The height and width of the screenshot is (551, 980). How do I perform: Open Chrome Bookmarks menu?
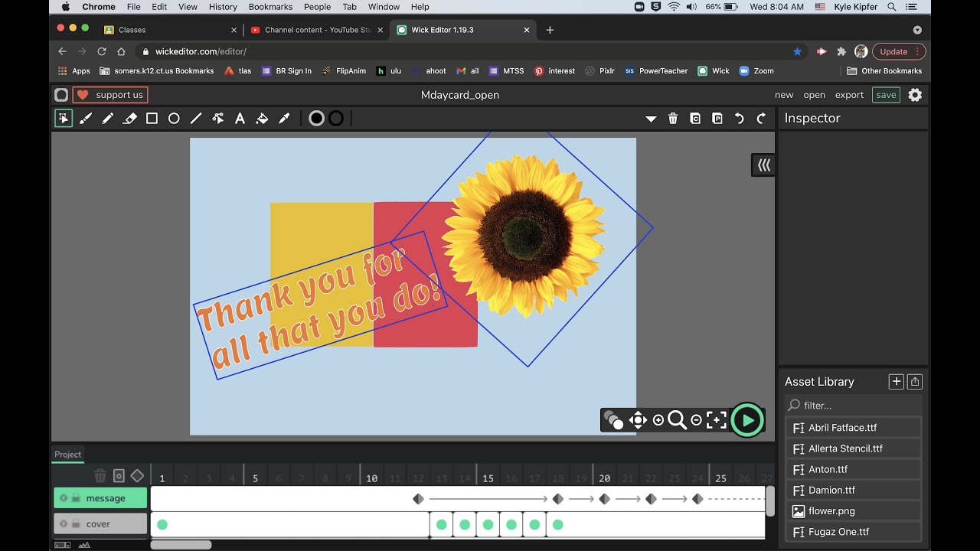pyautogui.click(x=270, y=7)
